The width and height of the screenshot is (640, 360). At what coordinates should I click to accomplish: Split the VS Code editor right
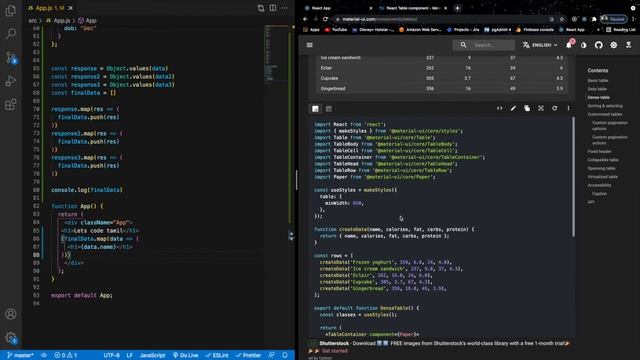pyautogui.click(x=273, y=8)
